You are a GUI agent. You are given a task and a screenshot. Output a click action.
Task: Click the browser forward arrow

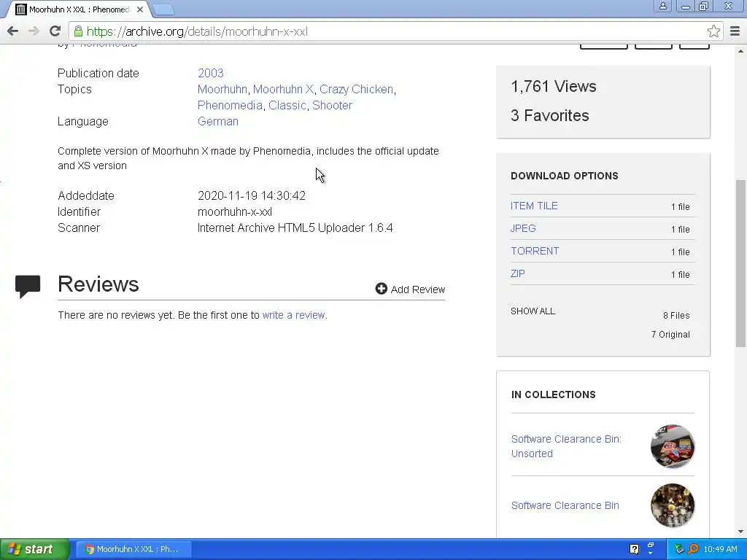tap(34, 31)
